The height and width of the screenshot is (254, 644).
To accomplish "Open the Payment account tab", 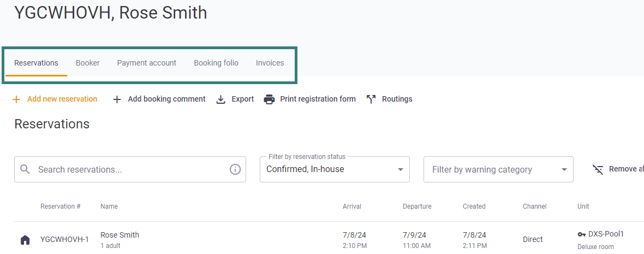I will pos(147,63).
